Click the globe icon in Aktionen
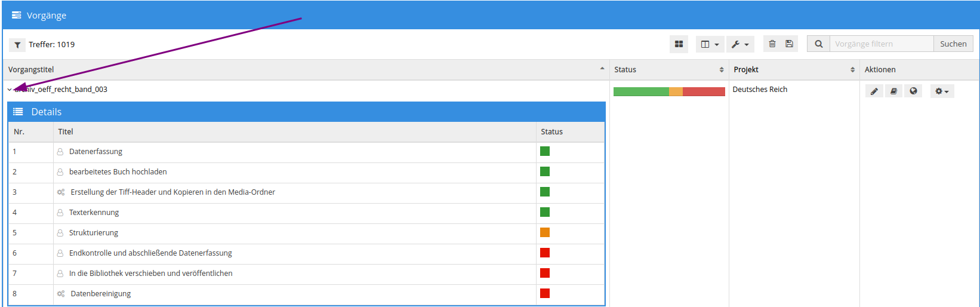 tap(913, 91)
